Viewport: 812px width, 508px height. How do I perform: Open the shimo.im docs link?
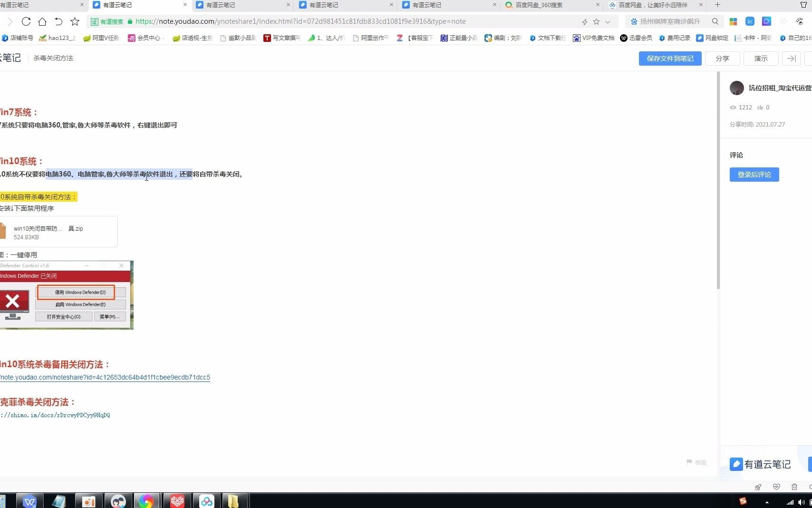click(x=55, y=415)
